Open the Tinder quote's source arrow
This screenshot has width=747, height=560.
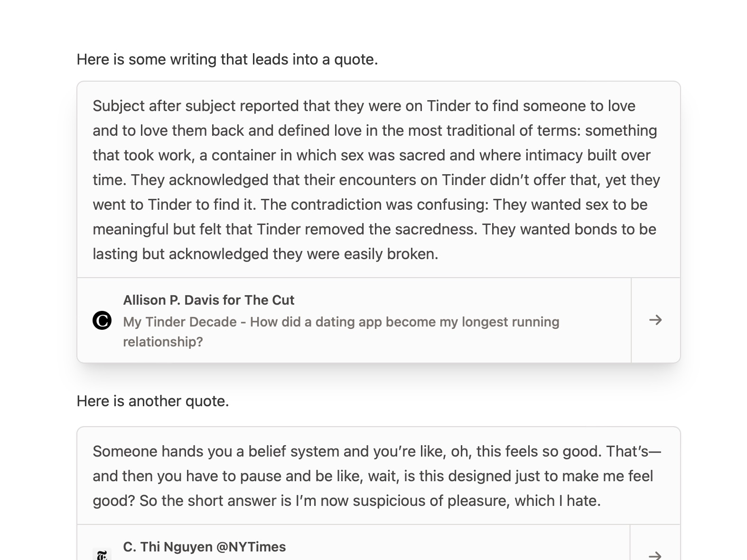[x=655, y=320]
